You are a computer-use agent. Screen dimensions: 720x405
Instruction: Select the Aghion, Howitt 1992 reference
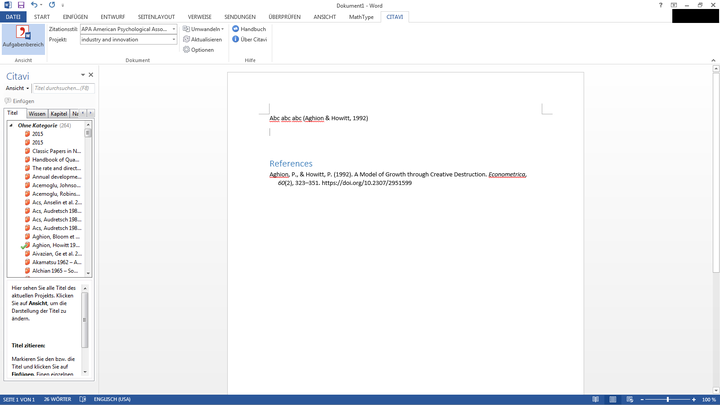click(55, 245)
